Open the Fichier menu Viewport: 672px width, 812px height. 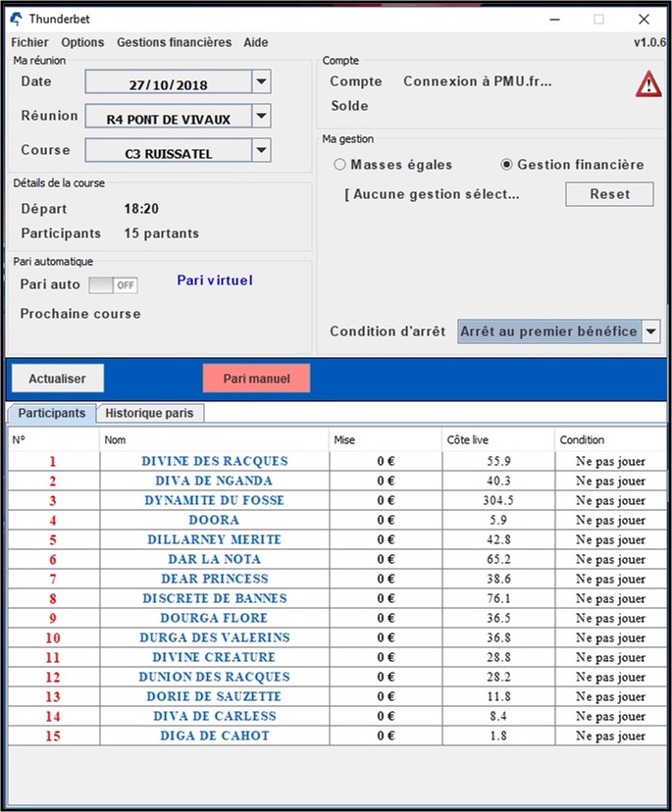click(29, 42)
